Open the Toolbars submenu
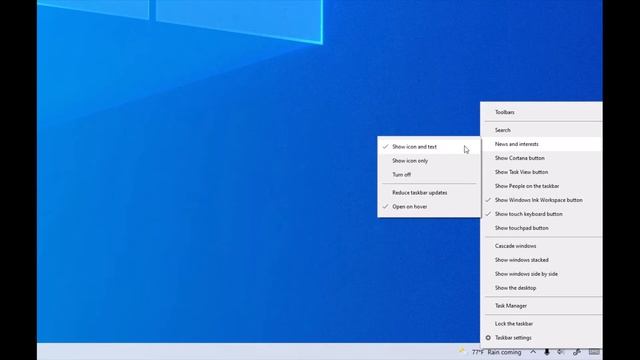 [x=542, y=112]
